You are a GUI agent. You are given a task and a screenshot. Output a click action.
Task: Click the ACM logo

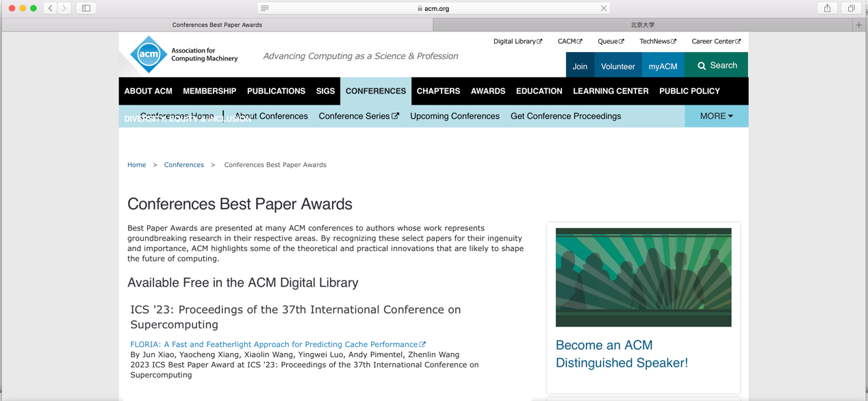coord(149,55)
